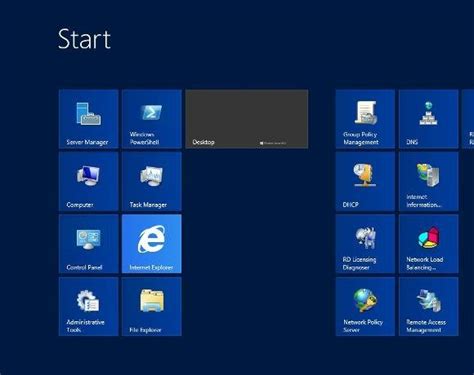Launch Internet Explorer tile

(x=152, y=244)
